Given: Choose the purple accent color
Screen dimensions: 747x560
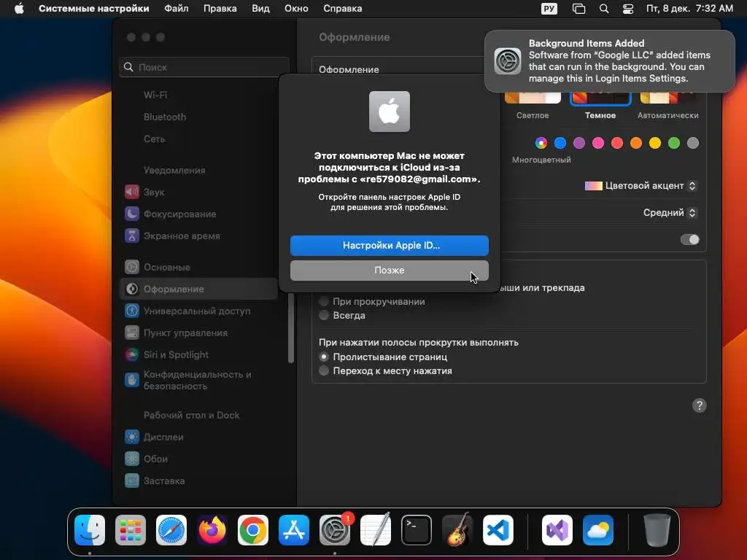Looking at the screenshot, I should [579, 143].
